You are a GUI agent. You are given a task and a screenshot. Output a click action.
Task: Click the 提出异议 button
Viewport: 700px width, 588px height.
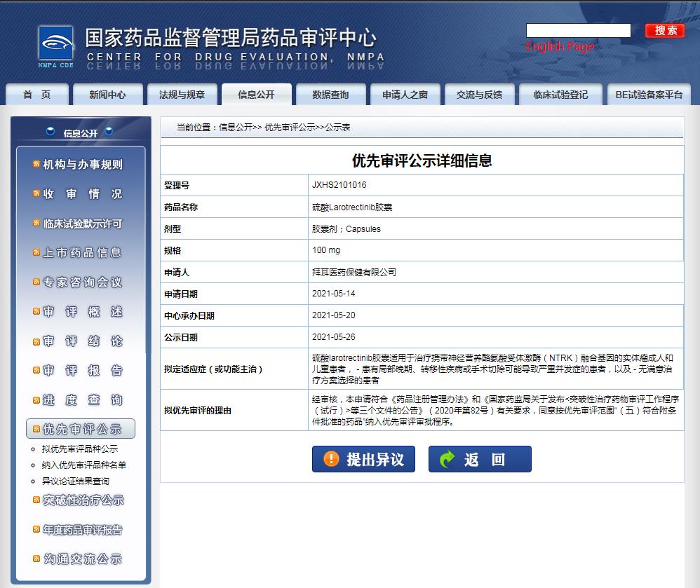point(363,458)
